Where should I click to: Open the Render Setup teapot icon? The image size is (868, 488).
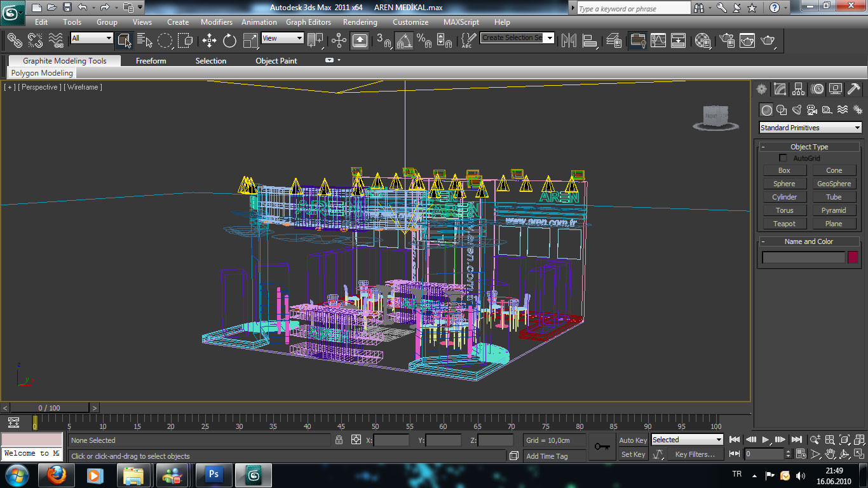point(727,41)
